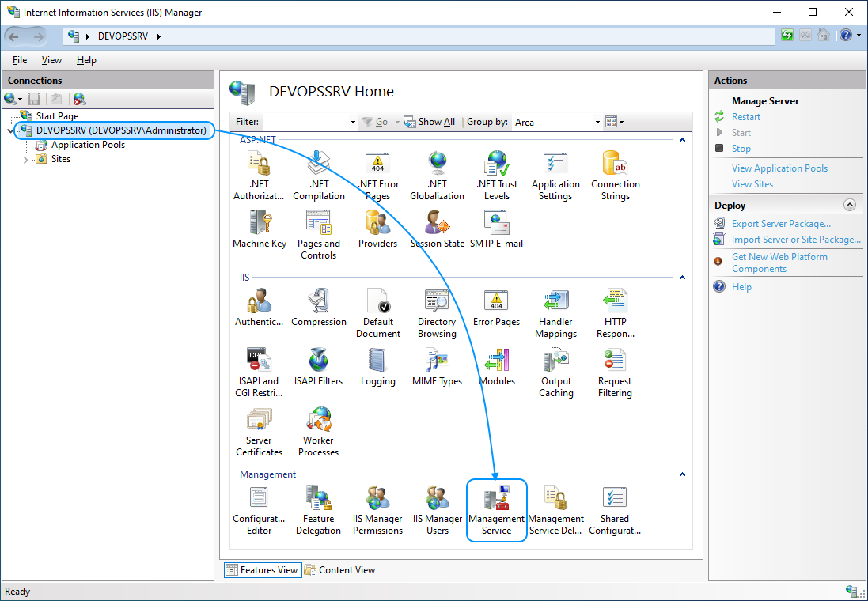This screenshot has height=601, width=868.
Task: Click the address bar path field
Action: coord(419,36)
